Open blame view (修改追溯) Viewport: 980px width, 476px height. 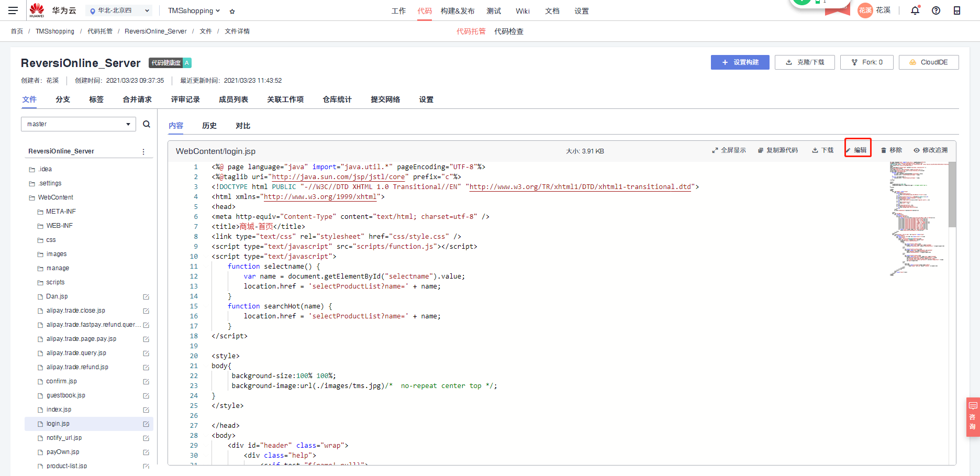(931, 150)
